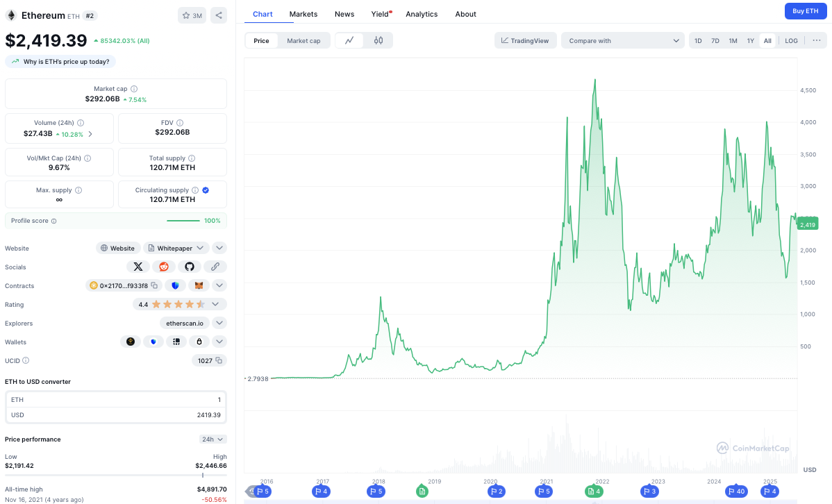Click the share icon next to the watchlist
832x504 pixels.
219,15
